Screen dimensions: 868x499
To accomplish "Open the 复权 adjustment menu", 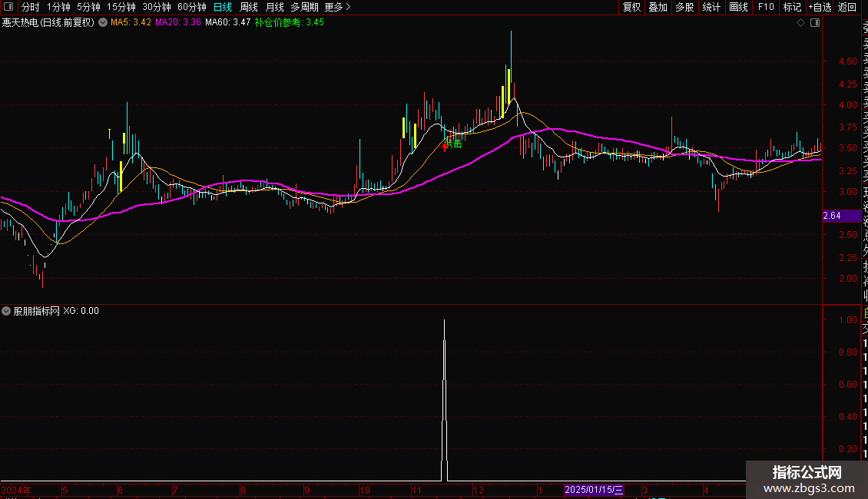I will pos(631,7).
